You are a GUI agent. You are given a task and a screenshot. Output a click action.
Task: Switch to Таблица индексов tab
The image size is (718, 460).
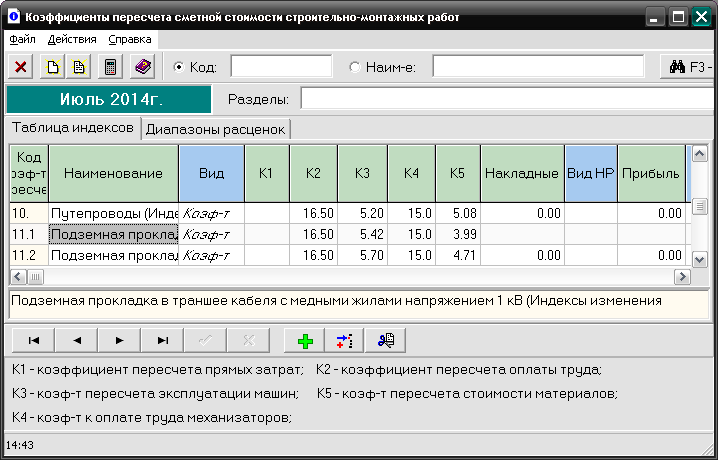pos(72,128)
